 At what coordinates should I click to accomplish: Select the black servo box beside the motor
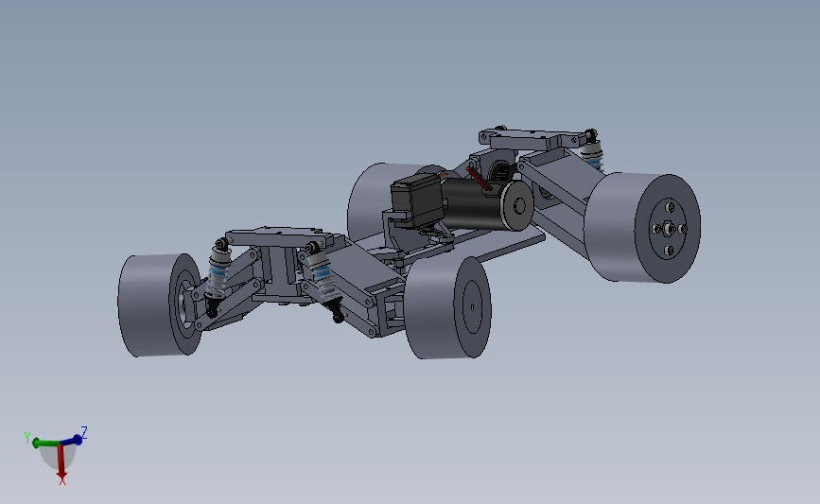click(x=417, y=200)
